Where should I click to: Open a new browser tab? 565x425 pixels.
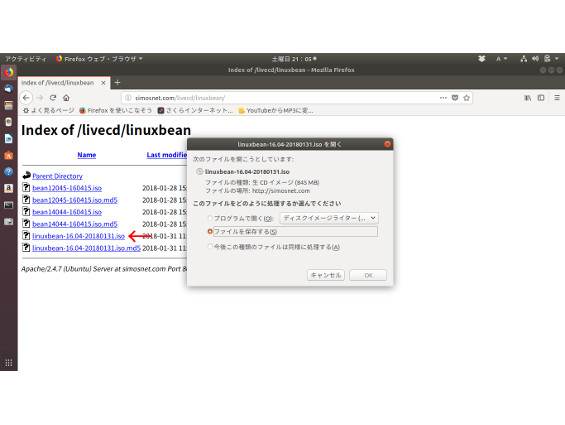point(117,83)
